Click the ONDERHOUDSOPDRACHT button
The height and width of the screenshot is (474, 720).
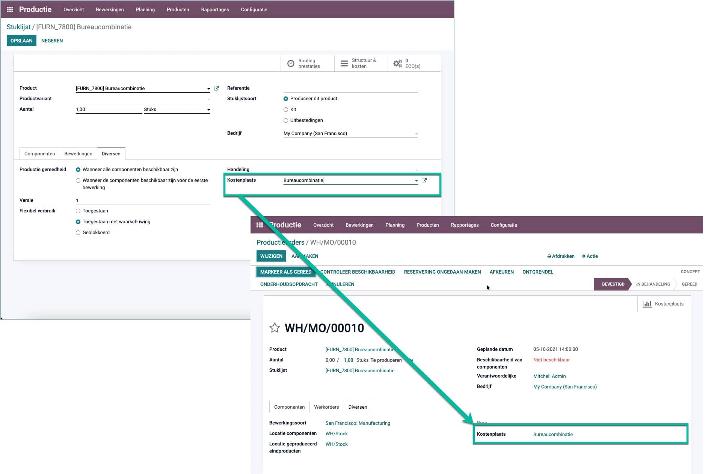pyautogui.click(x=289, y=284)
